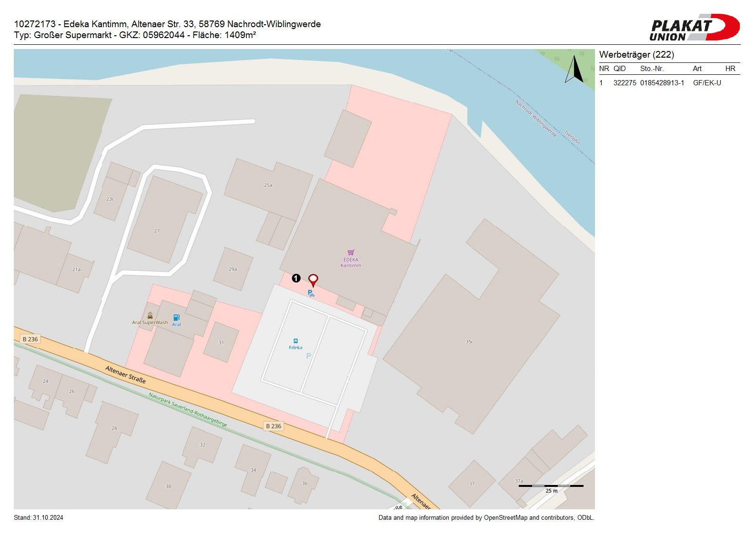Click the 25 m scale bar
756x535 pixels.
(551, 486)
